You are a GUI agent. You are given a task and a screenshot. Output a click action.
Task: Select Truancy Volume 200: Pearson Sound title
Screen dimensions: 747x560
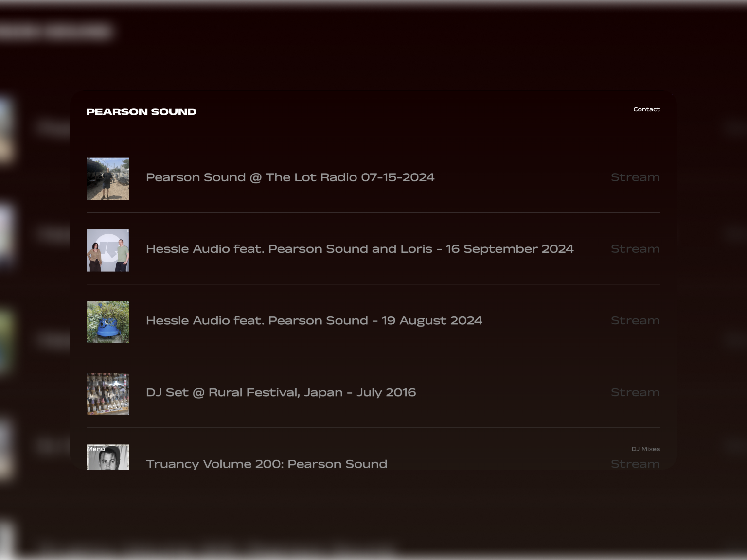(267, 464)
